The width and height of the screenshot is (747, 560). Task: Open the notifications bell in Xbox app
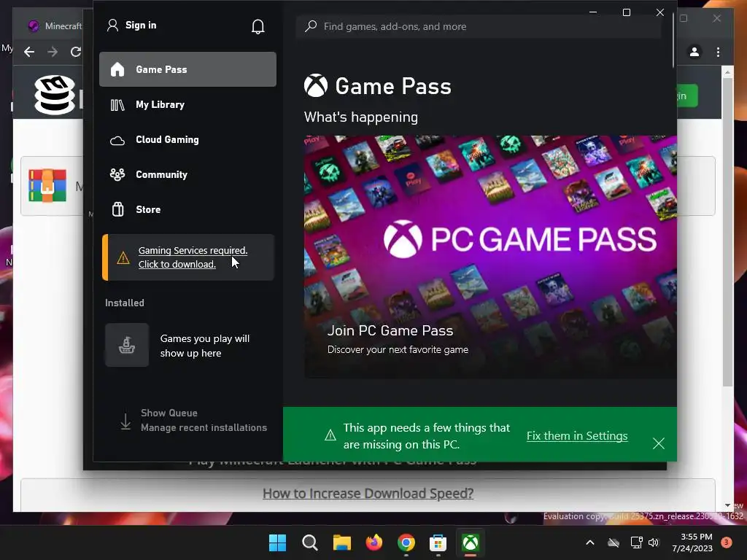point(258,26)
